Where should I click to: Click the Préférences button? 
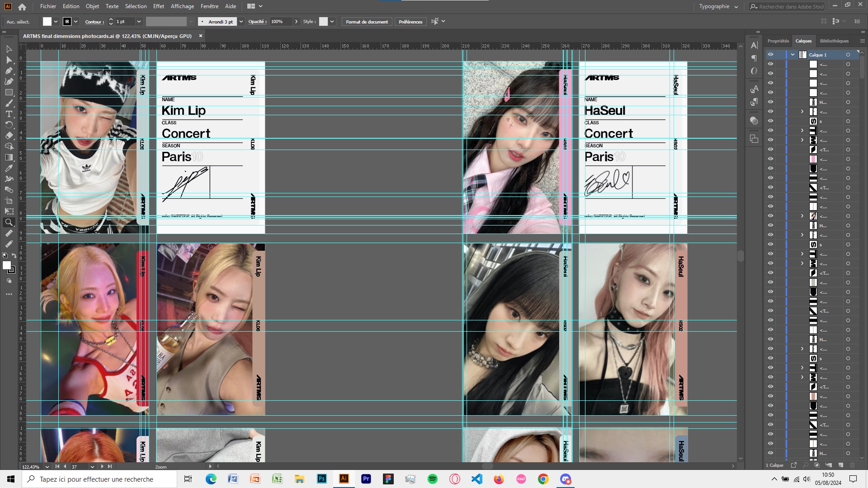point(410,22)
